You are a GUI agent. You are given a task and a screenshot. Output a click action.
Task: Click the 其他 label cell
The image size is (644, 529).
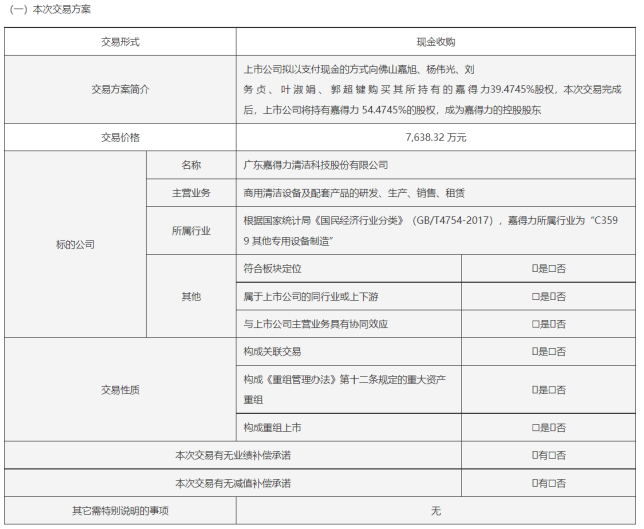[191, 296]
